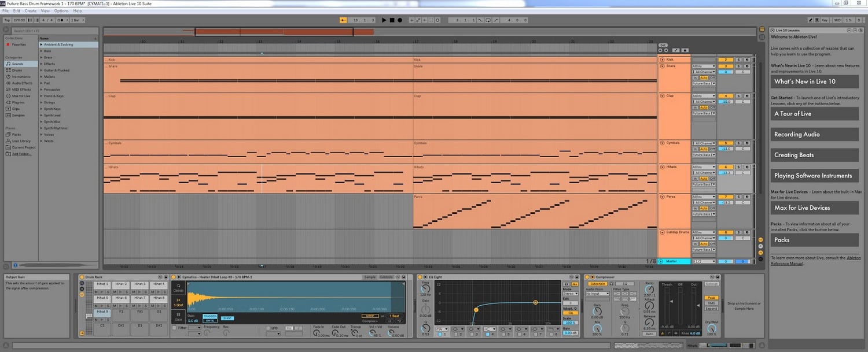This screenshot has height=352, width=868.
Task: Open the Recording Audio lesson
Action: point(815,134)
